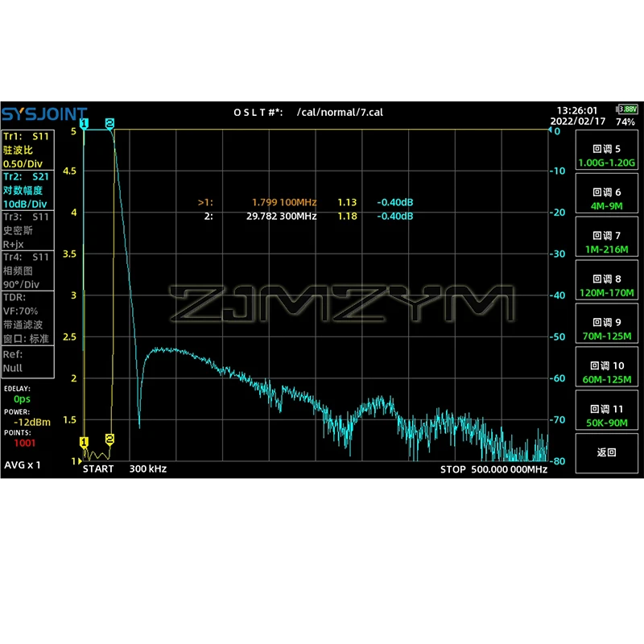Select cyan marker 1 at top of graph
The image size is (644, 644).
click(x=84, y=124)
